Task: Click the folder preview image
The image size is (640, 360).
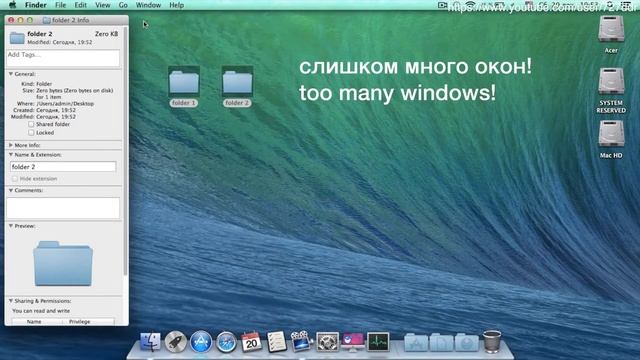Action: pos(63,263)
